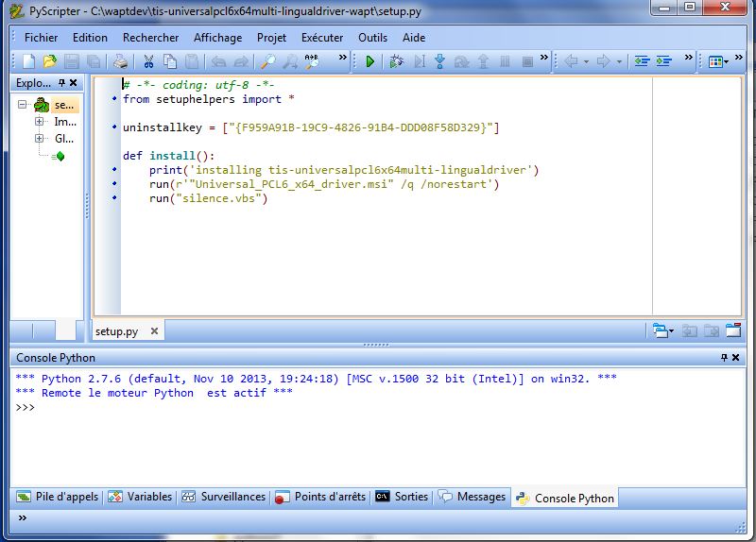Click the Find Next icon
This screenshot has width=756, height=542.
(290, 61)
